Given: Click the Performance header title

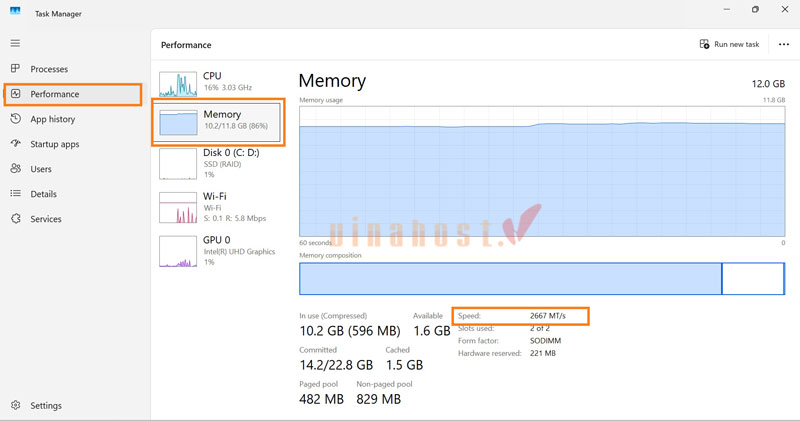Looking at the screenshot, I should (186, 45).
